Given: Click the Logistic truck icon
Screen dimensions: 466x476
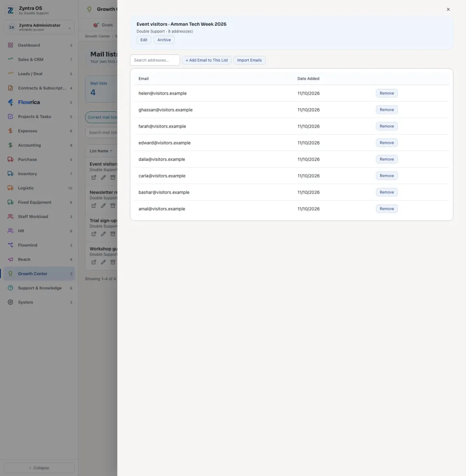Looking at the screenshot, I should pyautogui.click(x=10, y=188).
